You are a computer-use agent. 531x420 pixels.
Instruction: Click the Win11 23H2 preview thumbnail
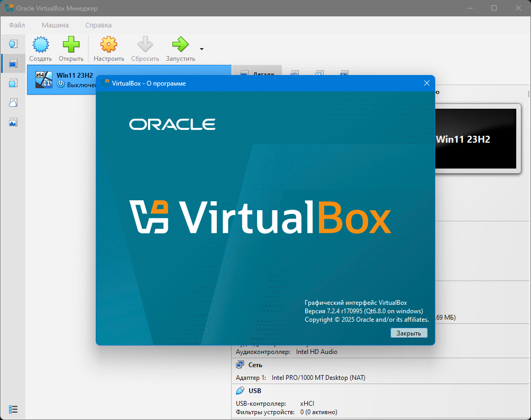pos(475,139)
